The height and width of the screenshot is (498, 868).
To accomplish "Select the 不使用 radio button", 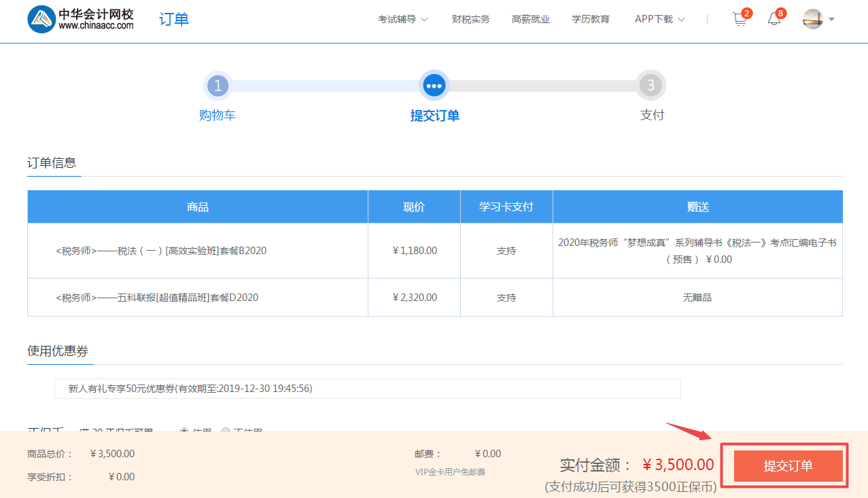I will (226, 431).
